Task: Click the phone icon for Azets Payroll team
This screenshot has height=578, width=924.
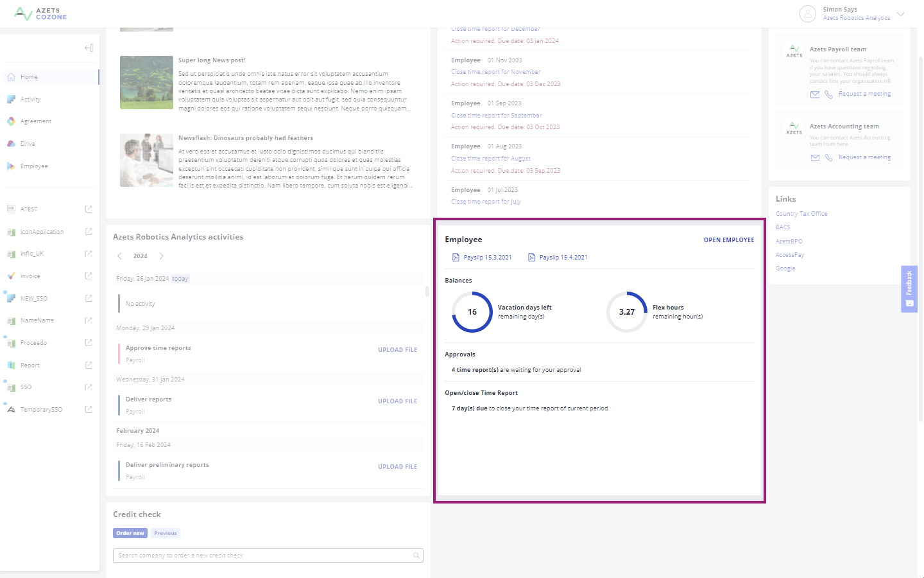Action: click(828, 94)
